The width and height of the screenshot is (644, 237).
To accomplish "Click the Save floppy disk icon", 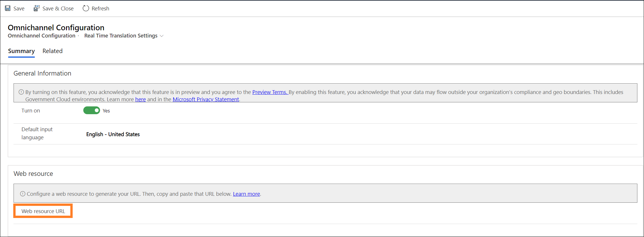I will [8, 8].
